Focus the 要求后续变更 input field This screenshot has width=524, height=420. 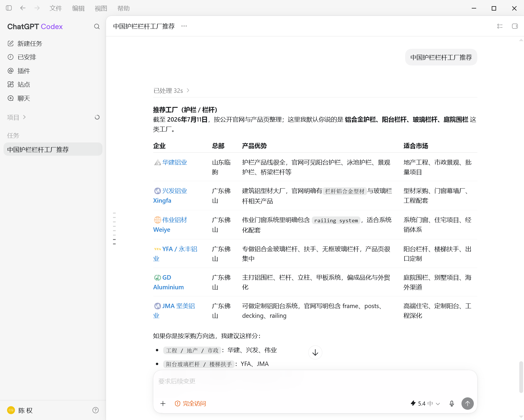[315, 381]
